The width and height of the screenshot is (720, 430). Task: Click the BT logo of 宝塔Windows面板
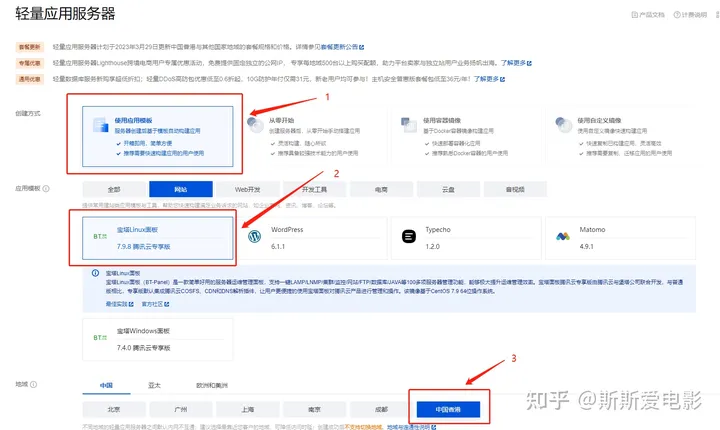tap(100, 338)
